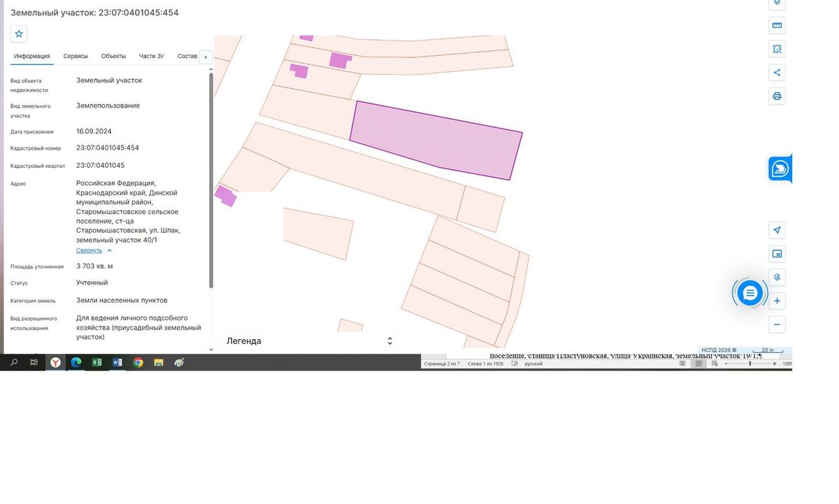Open the Сервисы tab

[x=76, y=56]
